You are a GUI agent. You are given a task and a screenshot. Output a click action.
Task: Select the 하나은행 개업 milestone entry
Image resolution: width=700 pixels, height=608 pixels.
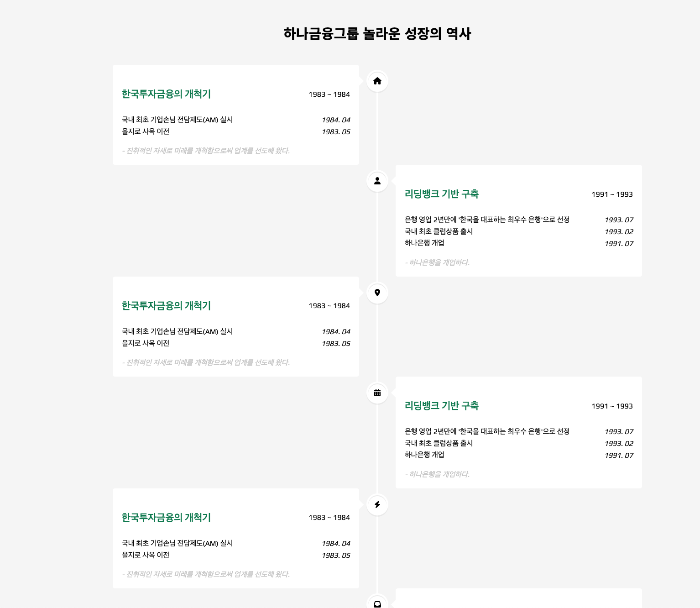pos(425,243)
